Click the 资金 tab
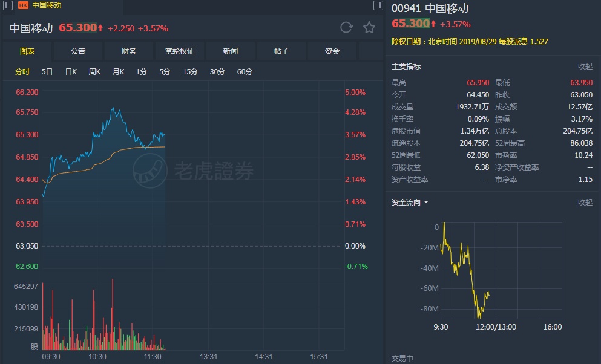601x364 pixels. 332,51
